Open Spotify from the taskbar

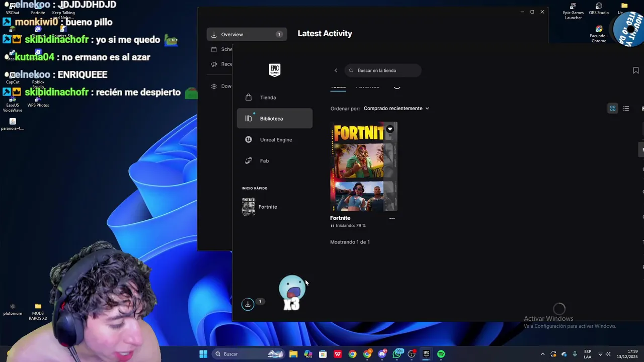coord(441,354)
